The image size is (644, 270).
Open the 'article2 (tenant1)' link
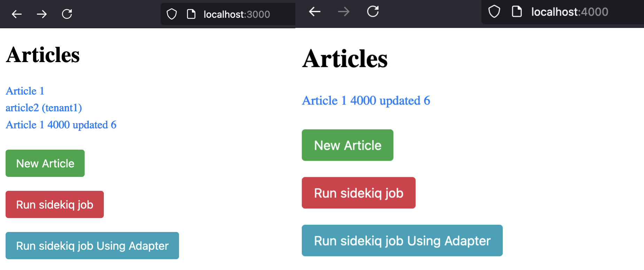(x=44, y=108)
